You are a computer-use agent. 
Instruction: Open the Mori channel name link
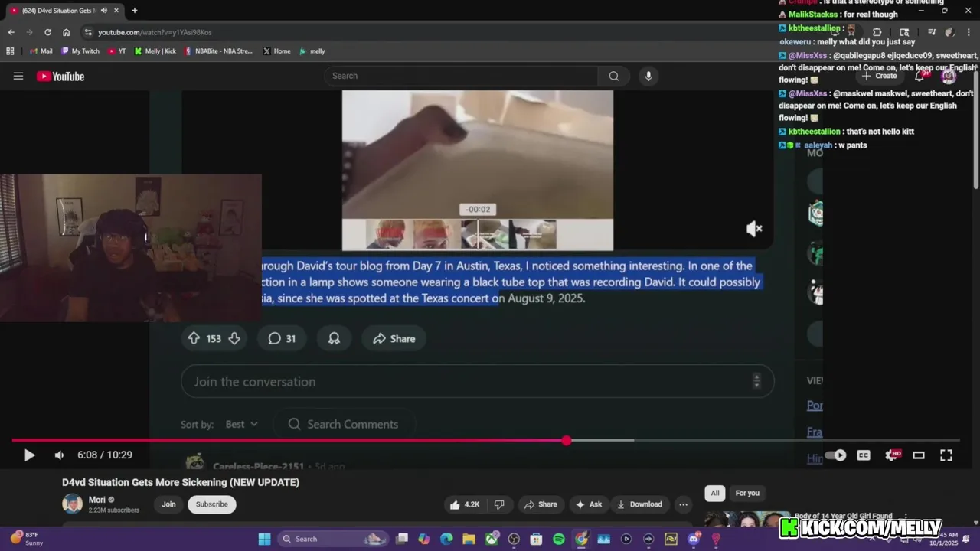coord(97,500)
